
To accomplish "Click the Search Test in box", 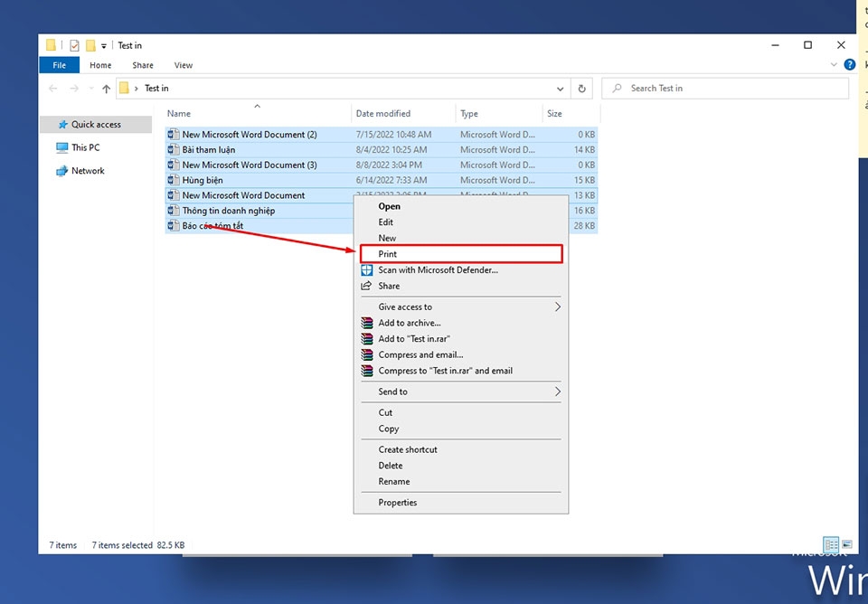I will point(725,89).
